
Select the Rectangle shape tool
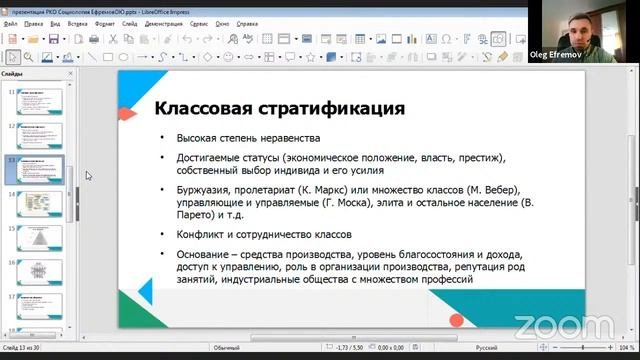[108, 57]
